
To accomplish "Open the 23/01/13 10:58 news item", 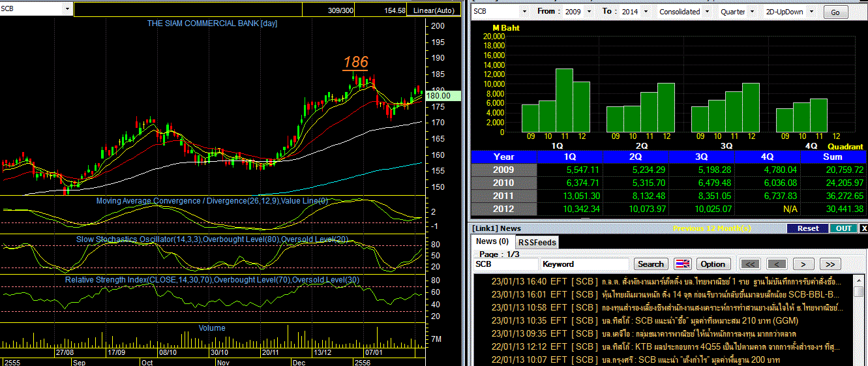I will click(x=662, y=307).
